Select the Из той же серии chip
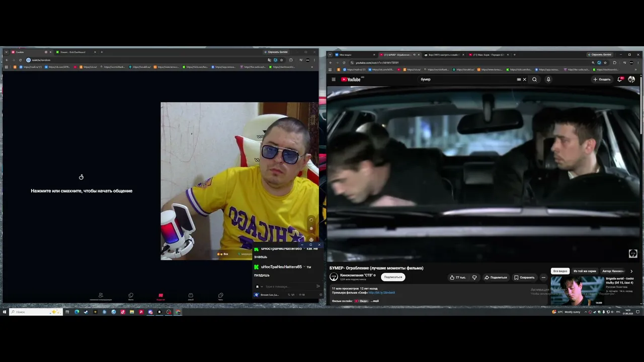This screenshot has height=362, width=644. 585,271
